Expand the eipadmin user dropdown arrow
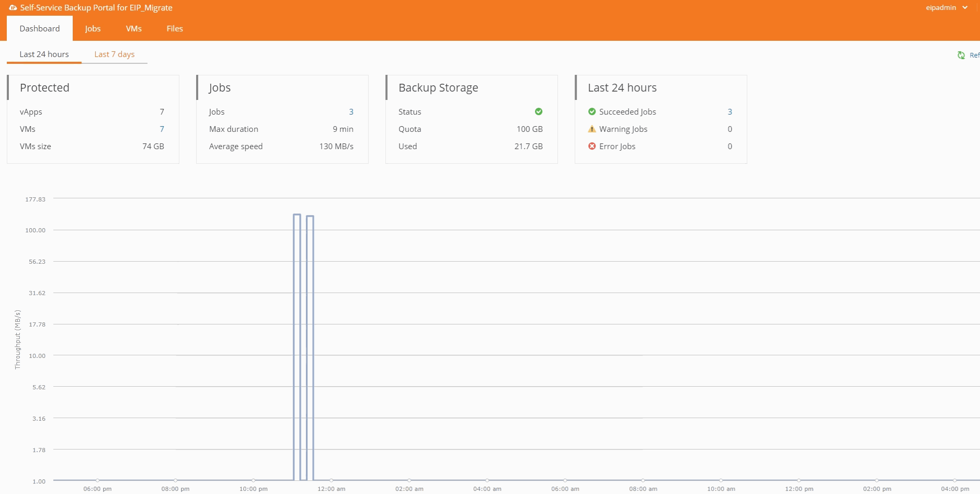This screenshot has height=494, width=980. click(965, 8)
